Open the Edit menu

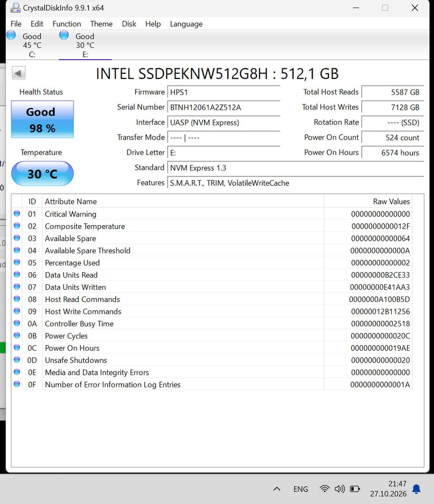[x=37, y=24]
